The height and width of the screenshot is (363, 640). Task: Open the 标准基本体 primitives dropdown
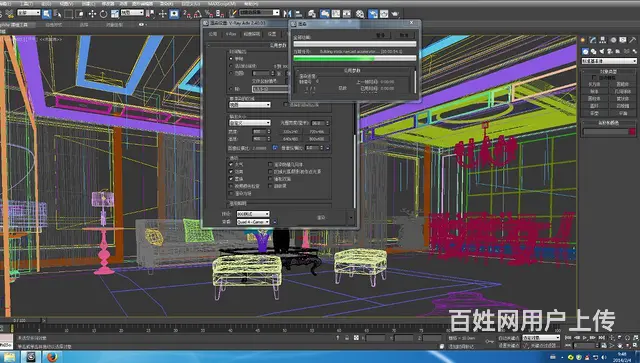coord(609,61)
